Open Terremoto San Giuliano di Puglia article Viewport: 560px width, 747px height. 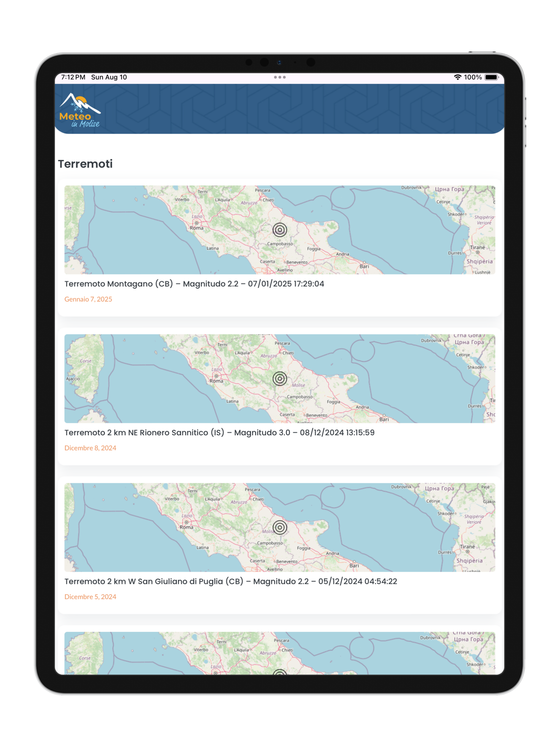pos(231,581)
